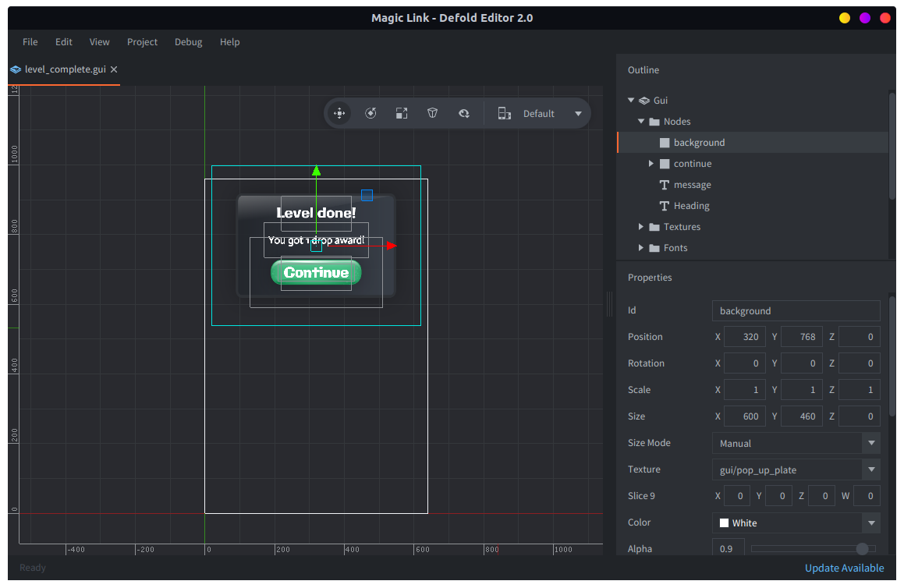Viewport: 904px width, 588px height.
Task: Open the Debug menu
Action: pos(188,42)
